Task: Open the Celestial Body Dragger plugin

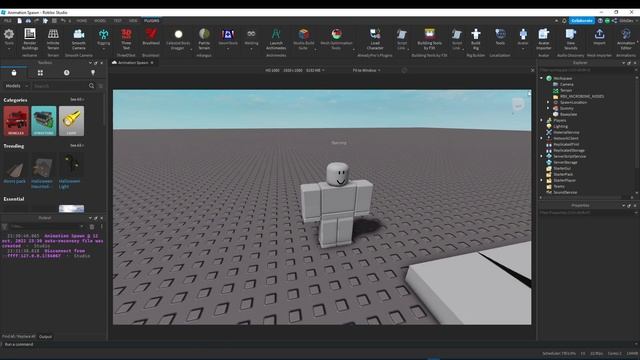Action: click(x=178, y=39)
